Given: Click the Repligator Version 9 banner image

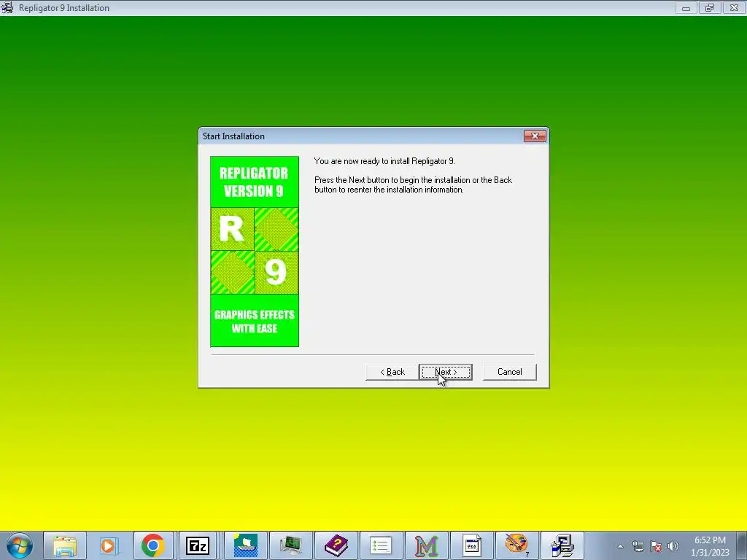Looking at the screenshot, I should pos(255,252).
